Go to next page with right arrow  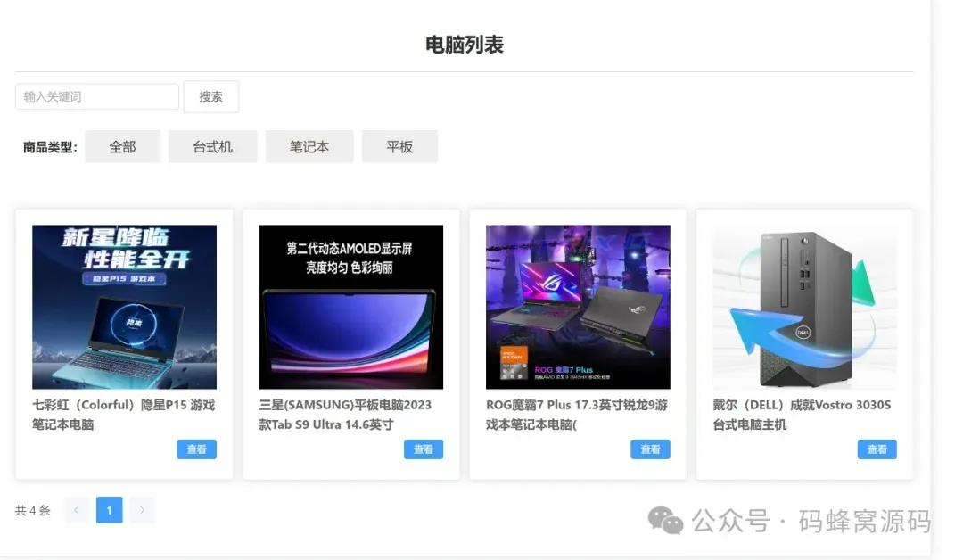[142, 510]
